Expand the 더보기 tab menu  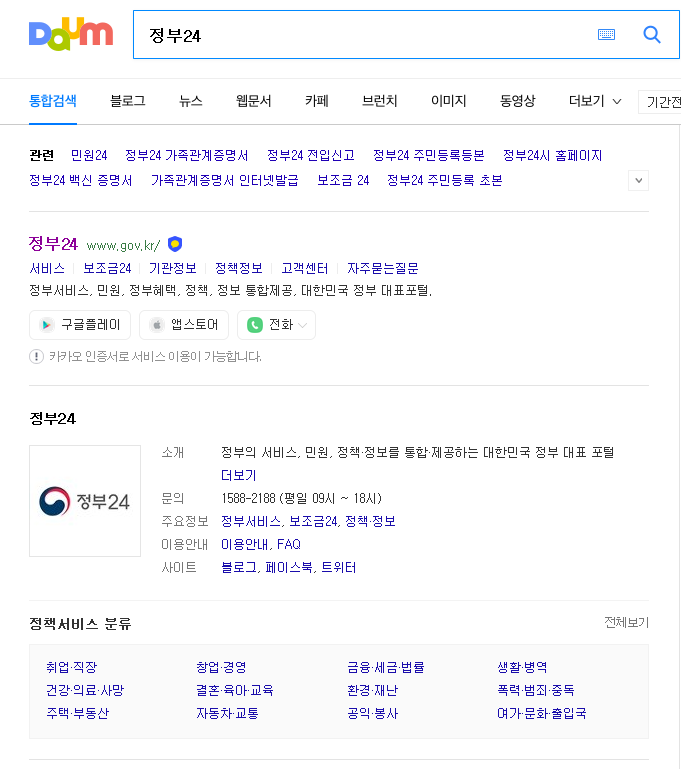tap(595, 101)
